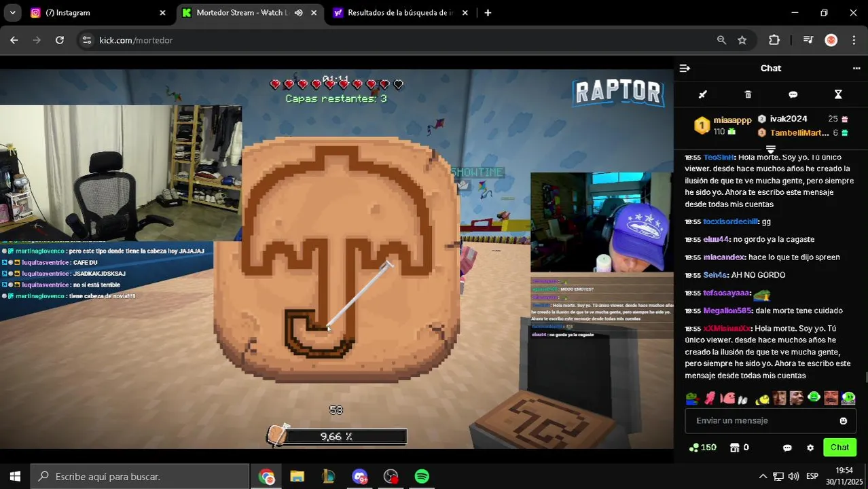Open miaaappp's profile in leaderboard
The image size is (868, 489).
732,120
